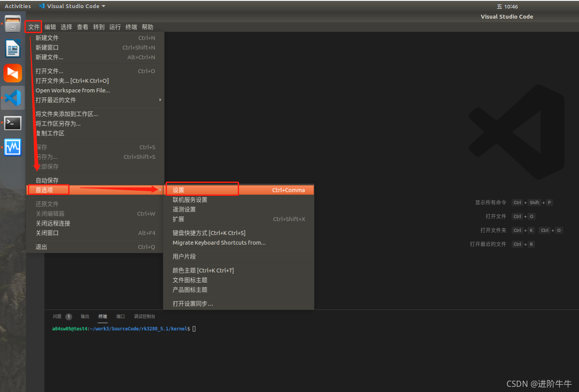Viewport: 579px width, 392px height.
Task: Choose 将工作区另存为...
Action: pos(95,124)
